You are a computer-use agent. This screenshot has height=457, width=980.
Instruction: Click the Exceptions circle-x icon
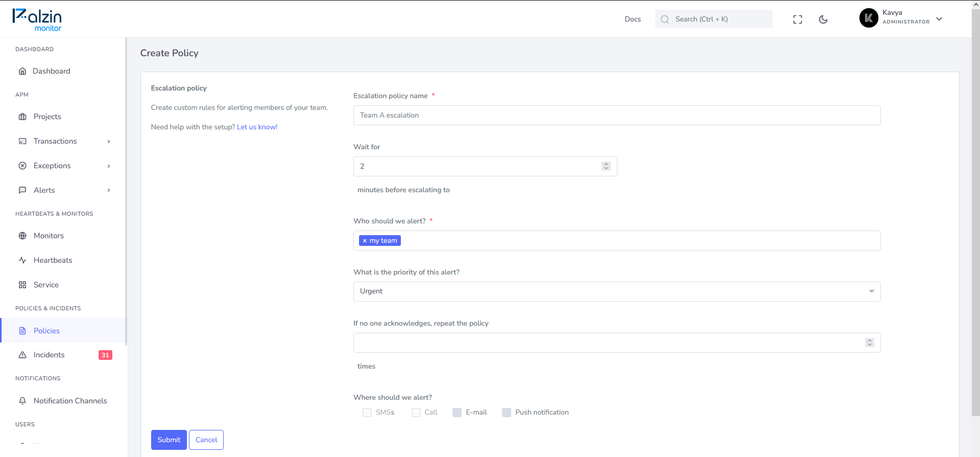[22, 166]
